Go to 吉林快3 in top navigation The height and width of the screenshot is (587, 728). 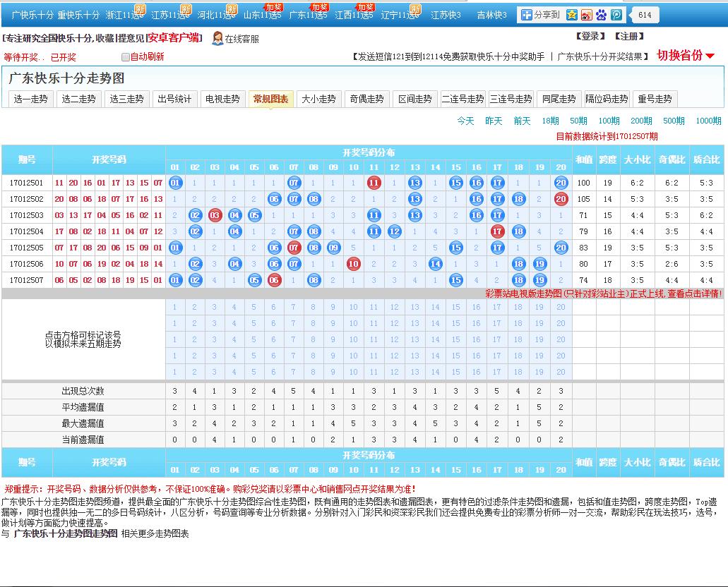491,15
